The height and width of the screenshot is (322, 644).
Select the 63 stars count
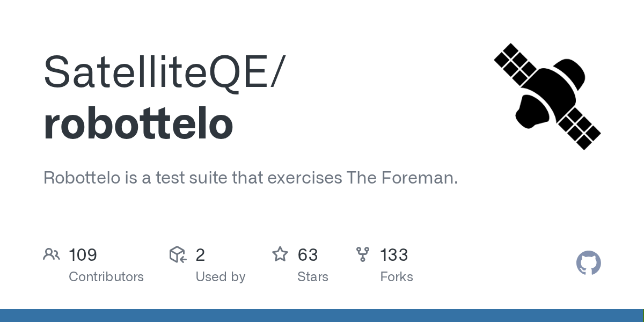click(308, 255)
